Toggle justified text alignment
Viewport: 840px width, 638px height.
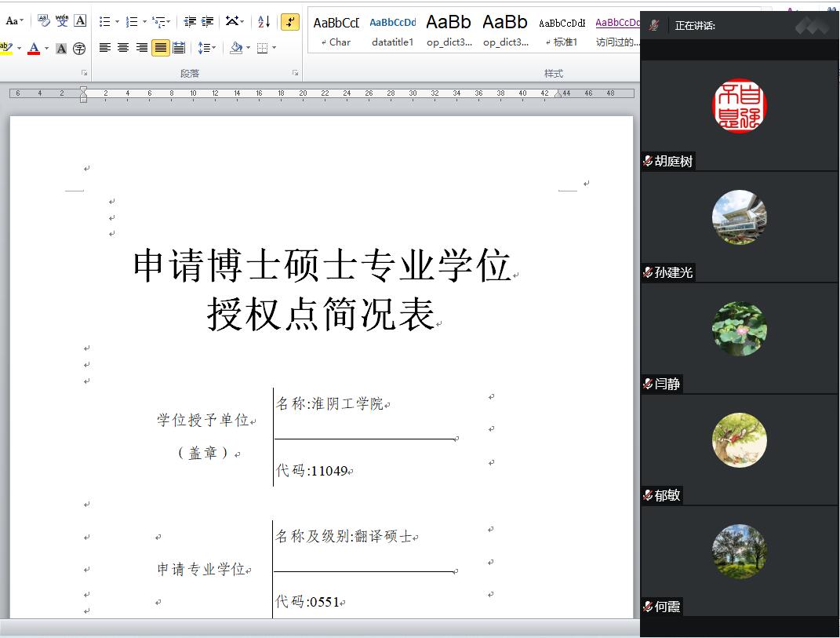tap(160, 49)
